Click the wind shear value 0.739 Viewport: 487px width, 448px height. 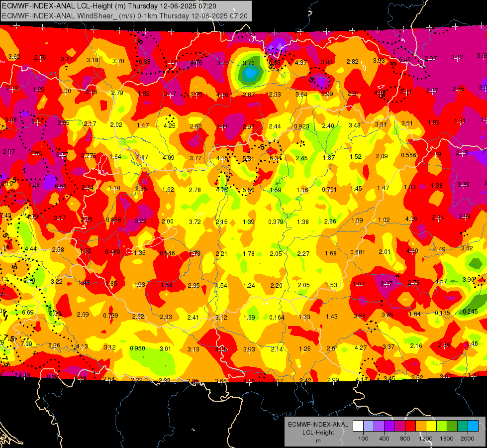pos(110,315)
